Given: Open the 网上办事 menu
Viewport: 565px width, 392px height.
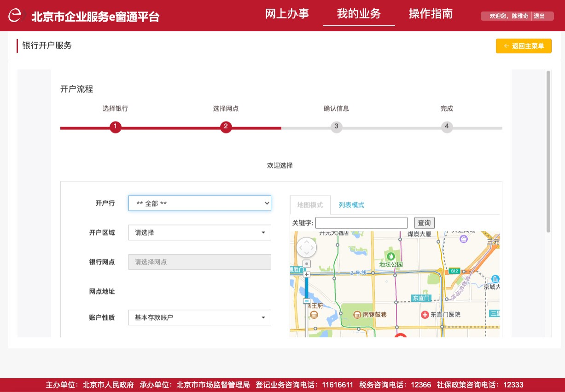Looking at the screenshot, I should click(287, 14).
